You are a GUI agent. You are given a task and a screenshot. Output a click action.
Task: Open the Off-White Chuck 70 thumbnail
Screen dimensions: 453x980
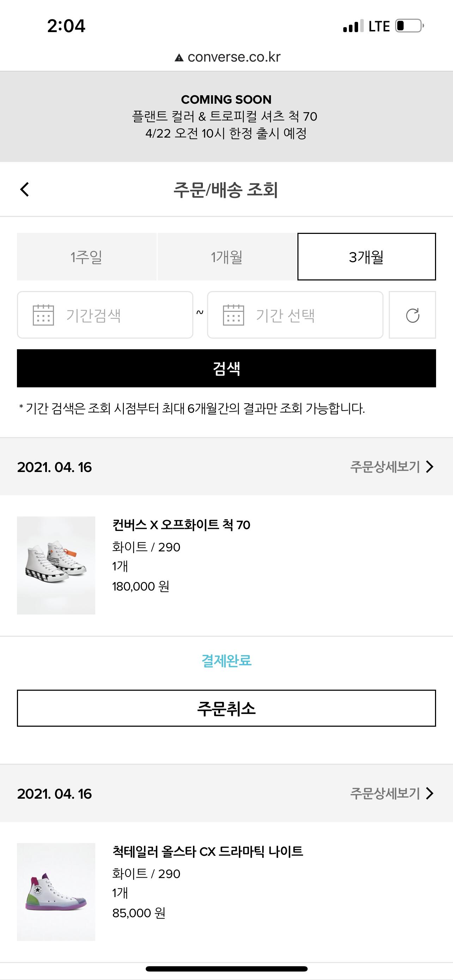click(56, 565)
